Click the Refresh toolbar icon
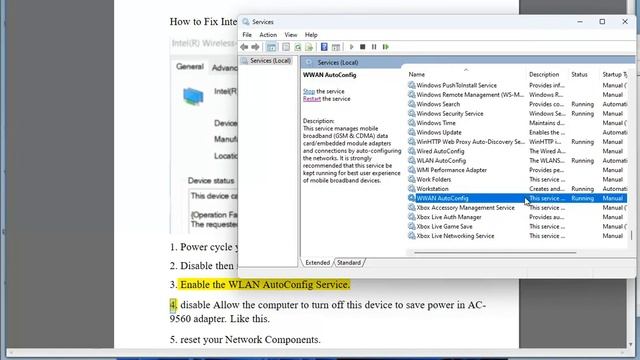 [298, 47]
